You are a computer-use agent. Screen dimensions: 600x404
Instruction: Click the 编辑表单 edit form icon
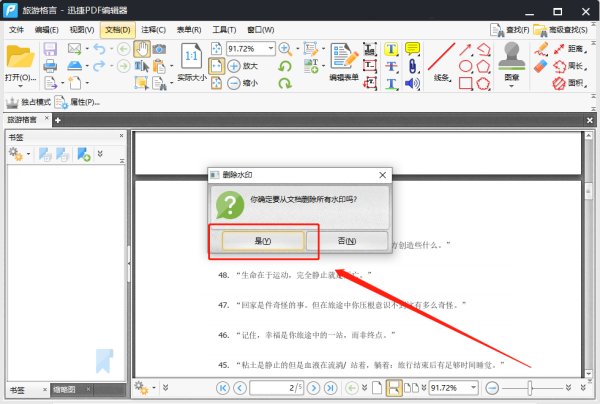pyautogui.click(x=344, y=57)
